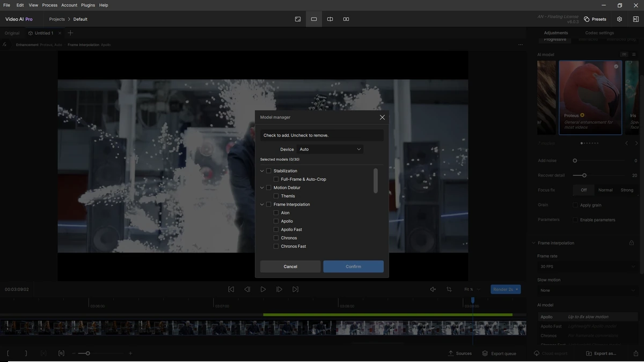The width and height of the screenshot is (644, 362).
Task: Switch AI model list to list view
Action: point(634,54)
